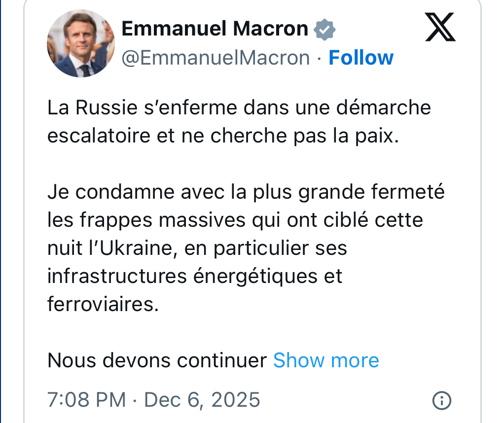Click the "Emmanuel Macron" display name

[215, 29]
